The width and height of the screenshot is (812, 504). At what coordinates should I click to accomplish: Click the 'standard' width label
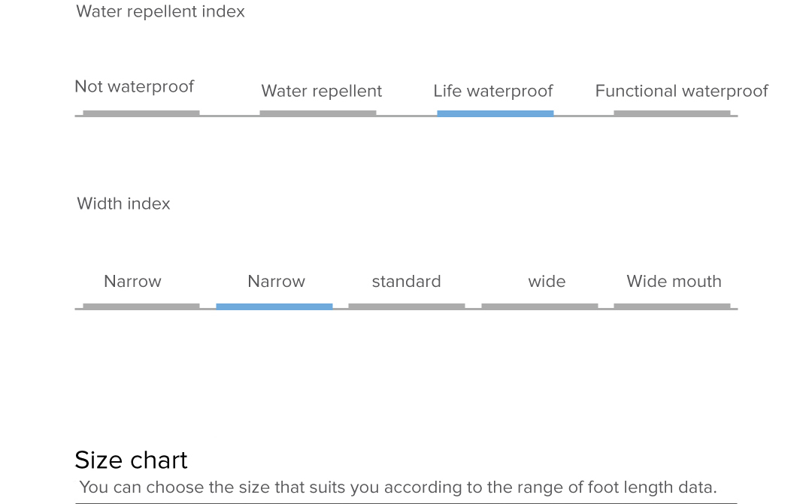click(406, 282)
